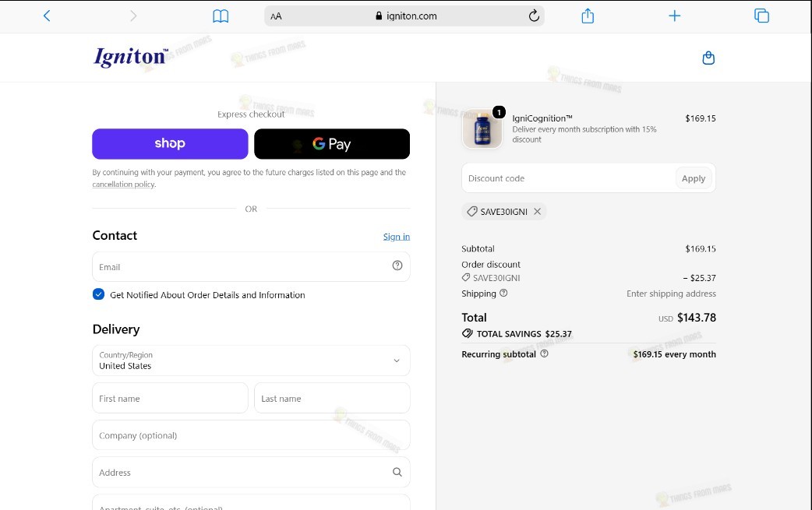Focus the Email input field
The image size is (812, 510).
[251, 267]
